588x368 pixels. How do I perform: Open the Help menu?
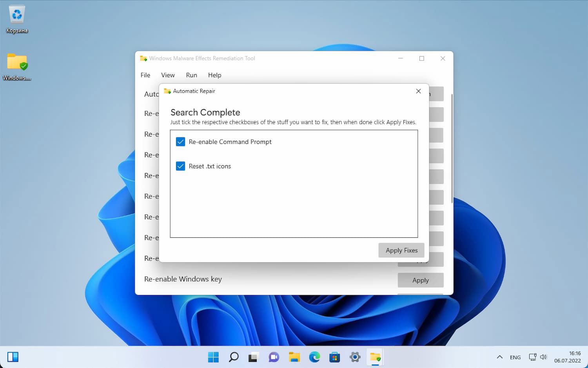(x=214, y=75)
